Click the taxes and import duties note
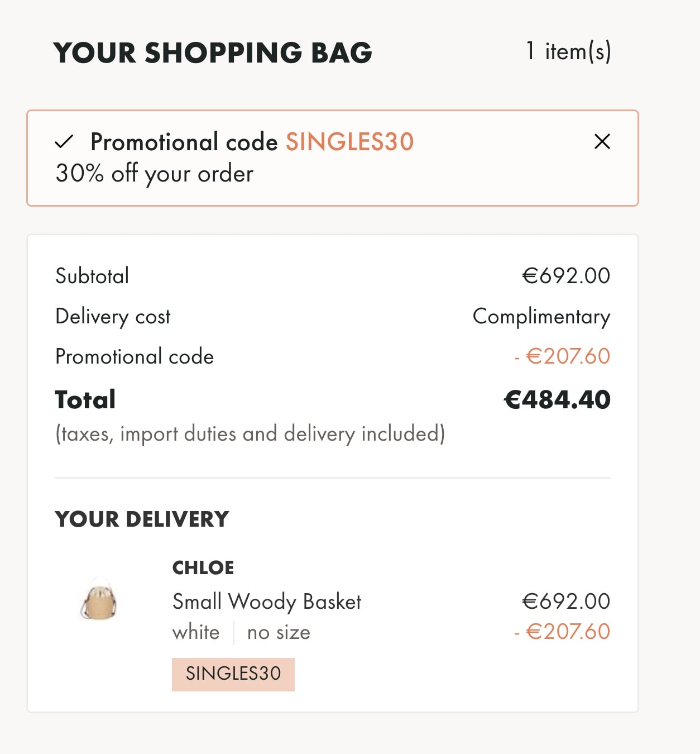This screenshot has width=700, height=754. (x=250, y=434)
